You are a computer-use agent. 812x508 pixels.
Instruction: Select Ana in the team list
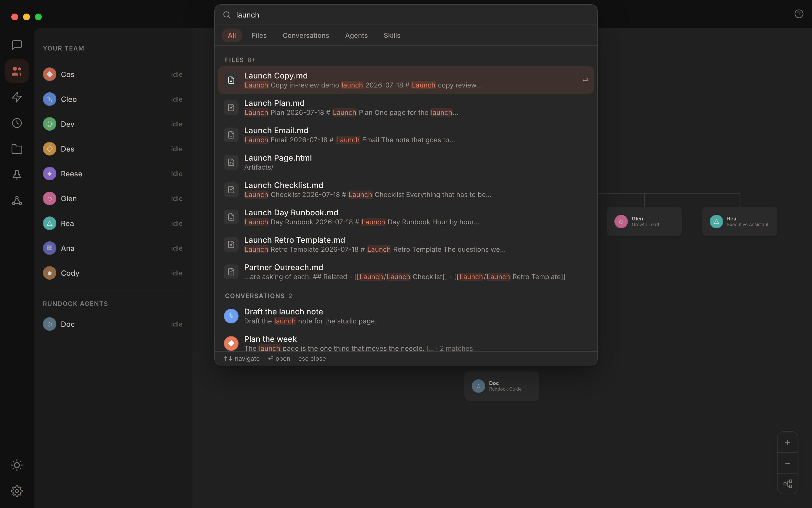(x=113, y=248)
